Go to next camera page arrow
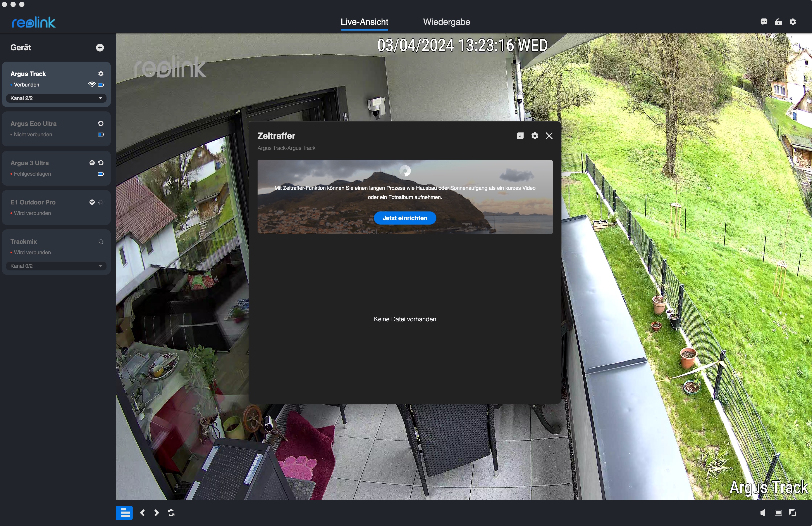Viewport: 812px width, 526px height. pos(157,513)
